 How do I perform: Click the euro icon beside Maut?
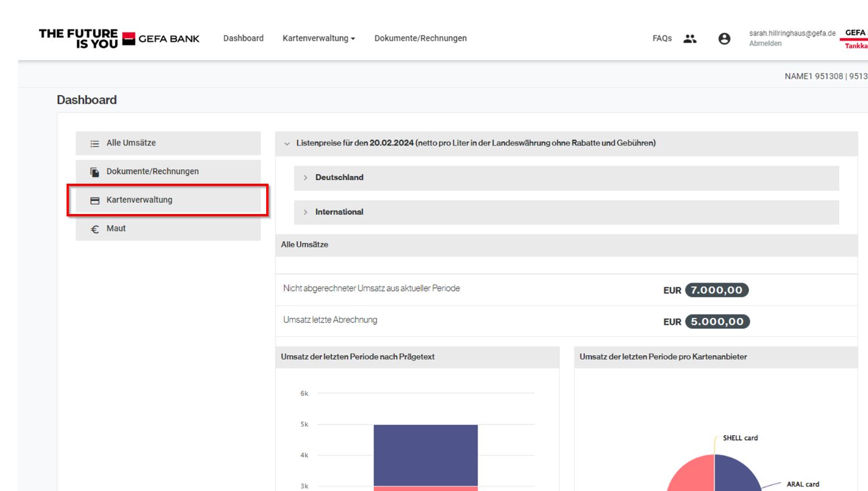pos(95,229)
